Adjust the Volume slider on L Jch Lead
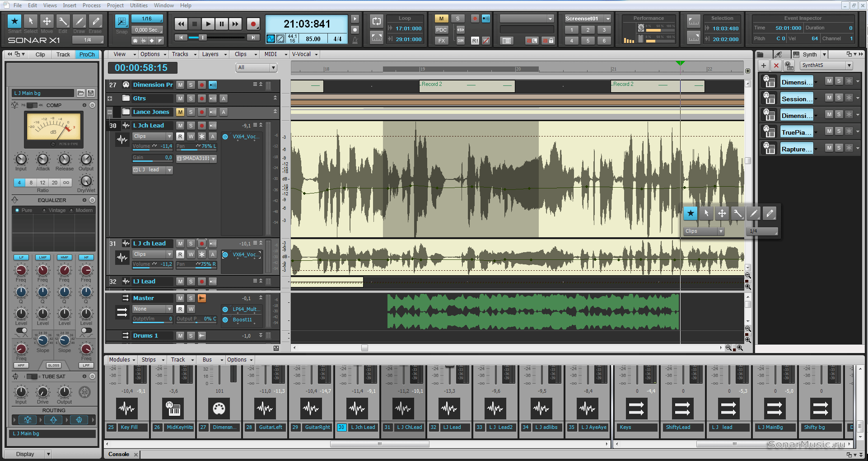This screenshot has height=461, width=868. tap(152, 146)
